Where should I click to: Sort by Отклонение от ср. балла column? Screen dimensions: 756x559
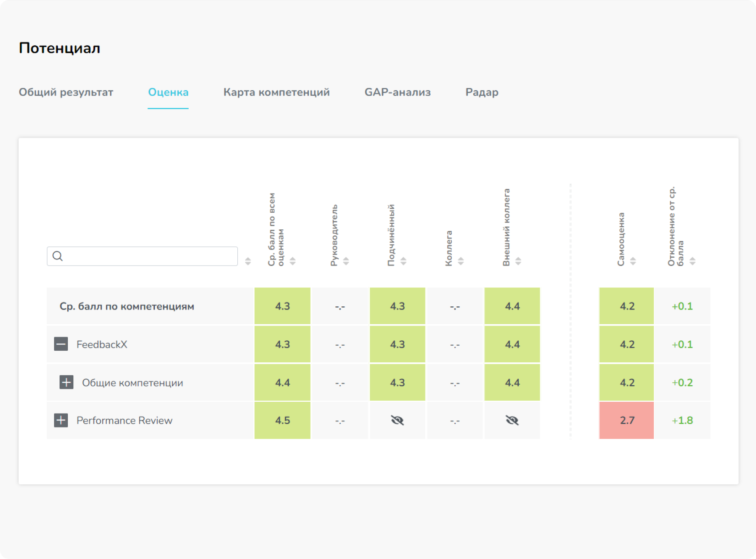point(692,261)
